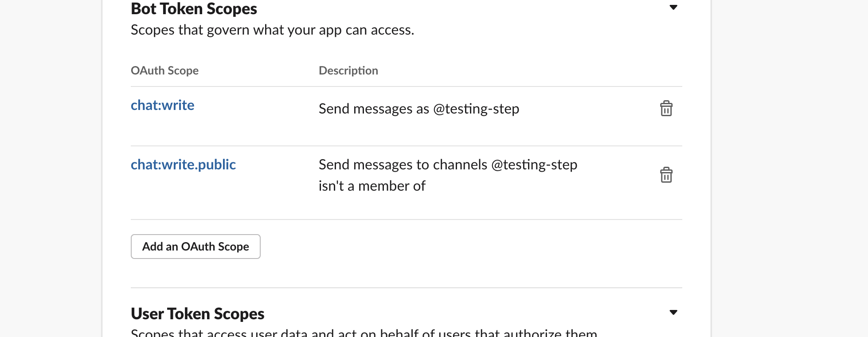868x337 pixels.
Task: Delete the chat:write scope
Action: 666,109
